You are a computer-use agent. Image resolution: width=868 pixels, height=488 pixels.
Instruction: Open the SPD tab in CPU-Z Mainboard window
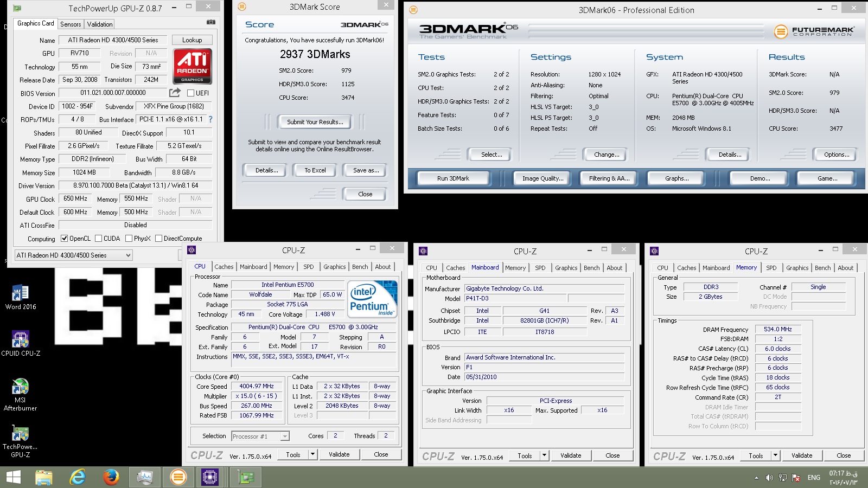(540, 268)
